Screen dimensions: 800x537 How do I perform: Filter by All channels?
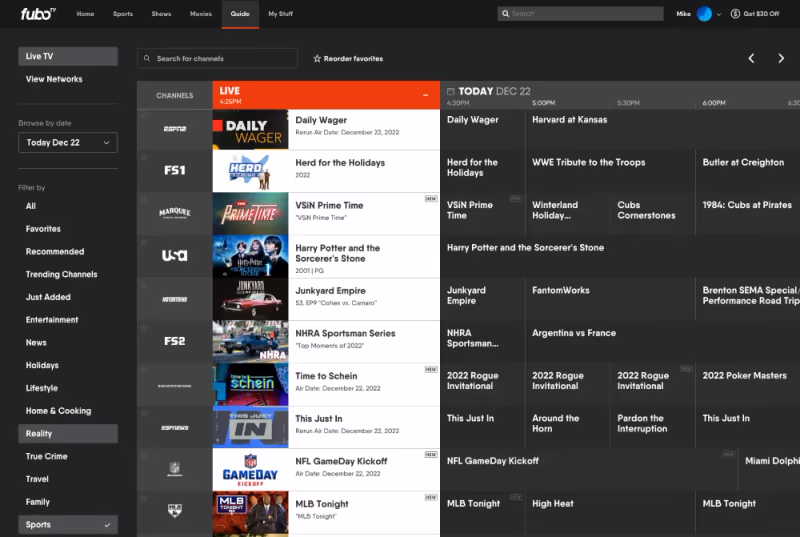point(31,206)
